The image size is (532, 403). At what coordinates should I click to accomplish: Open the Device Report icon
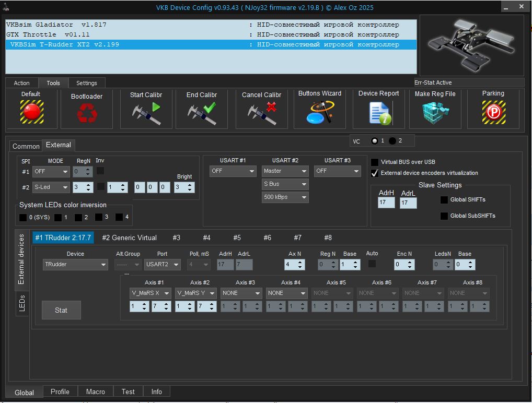380,113
